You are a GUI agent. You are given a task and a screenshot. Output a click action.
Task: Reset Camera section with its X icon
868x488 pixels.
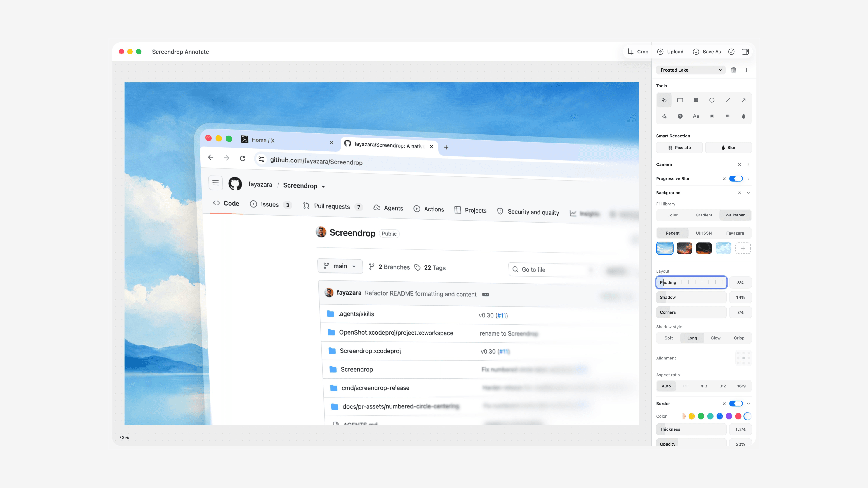coord(739,164)
